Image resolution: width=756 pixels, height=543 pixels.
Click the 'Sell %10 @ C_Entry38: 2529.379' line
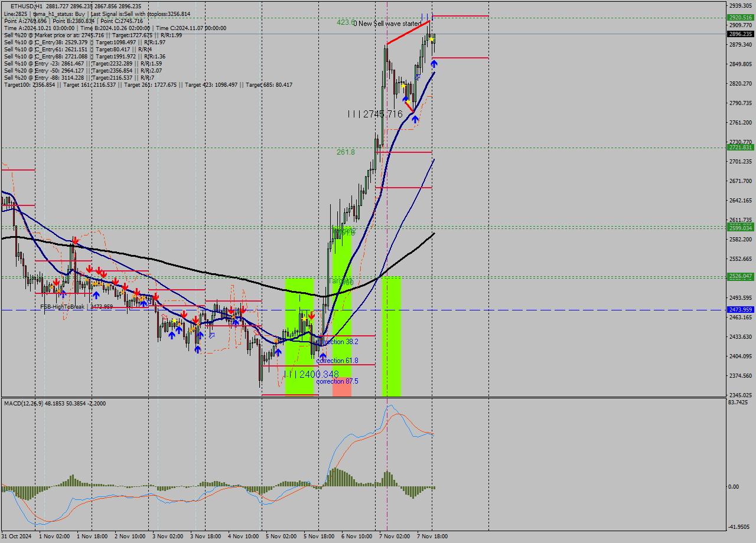[84, 42]
